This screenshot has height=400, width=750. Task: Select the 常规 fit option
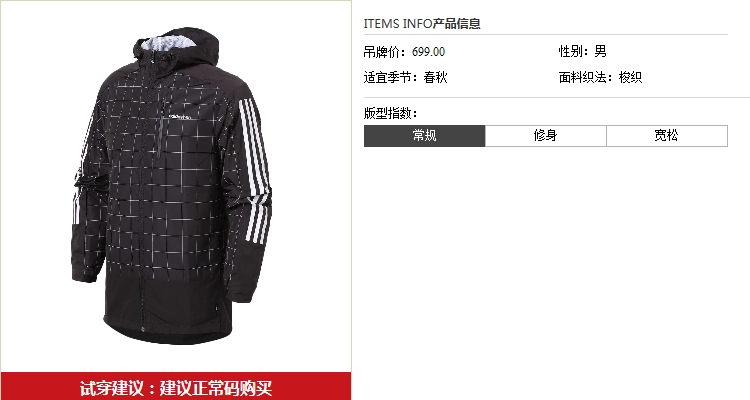click(x=424, y=136)
